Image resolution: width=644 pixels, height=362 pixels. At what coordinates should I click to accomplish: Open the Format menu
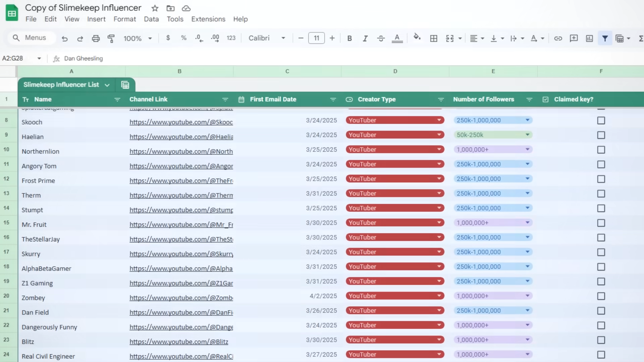click(125, 19)
